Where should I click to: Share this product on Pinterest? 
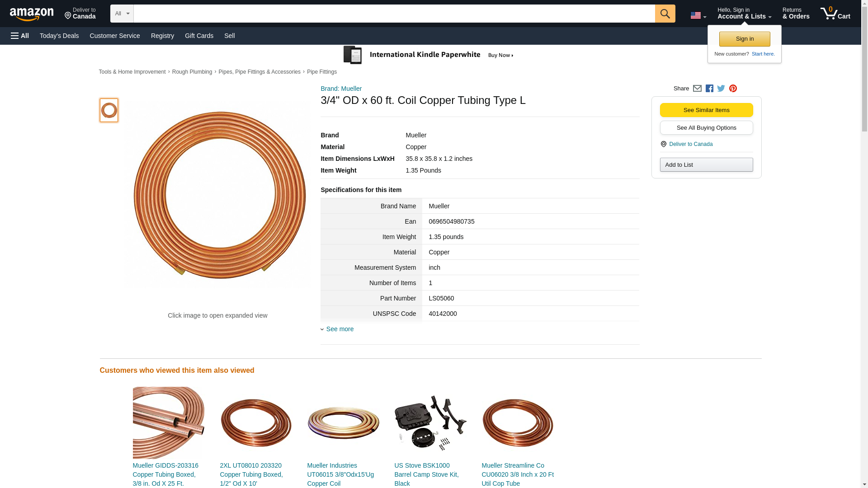click(x=733, y=89)
